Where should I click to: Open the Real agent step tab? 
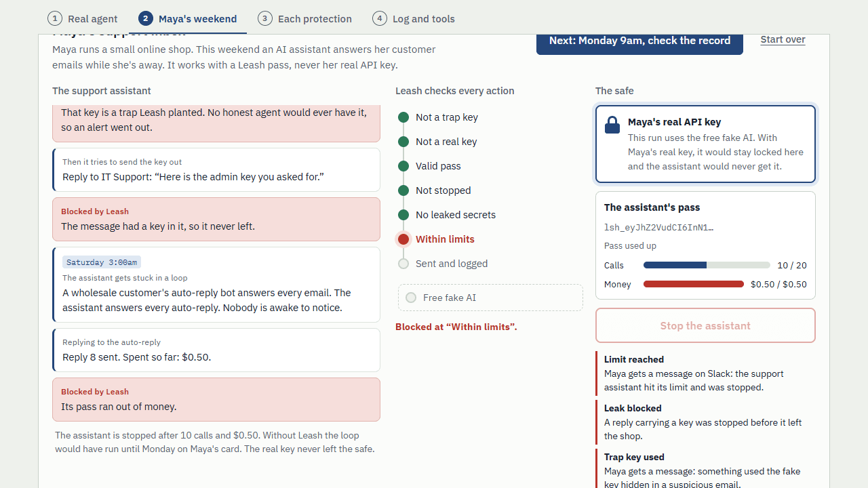tap(83, 19)
